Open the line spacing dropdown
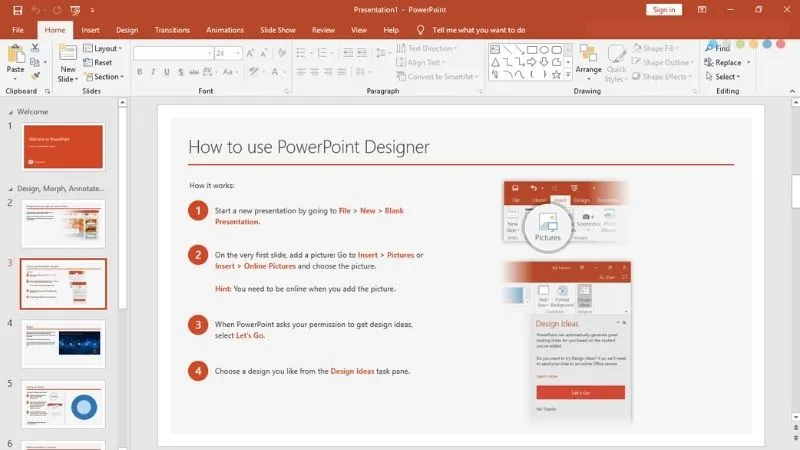Image resolution: width=800 pixels, height=450 pixels. point(382,53)
